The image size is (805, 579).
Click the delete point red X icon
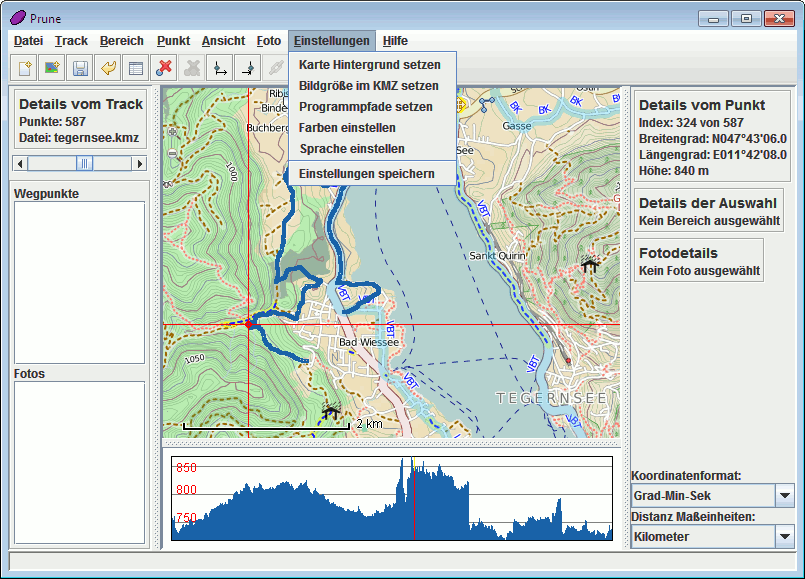coord(164,68)
